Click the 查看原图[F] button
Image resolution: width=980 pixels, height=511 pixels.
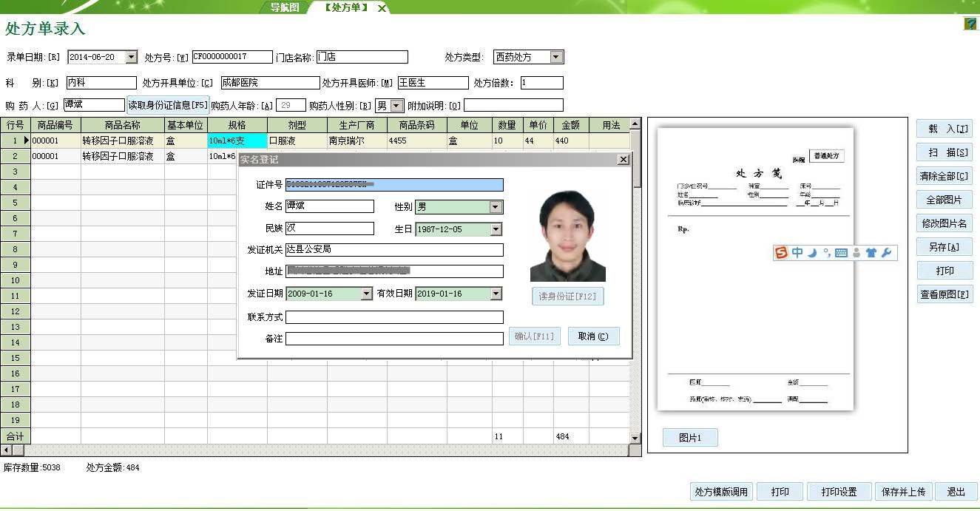944,294
